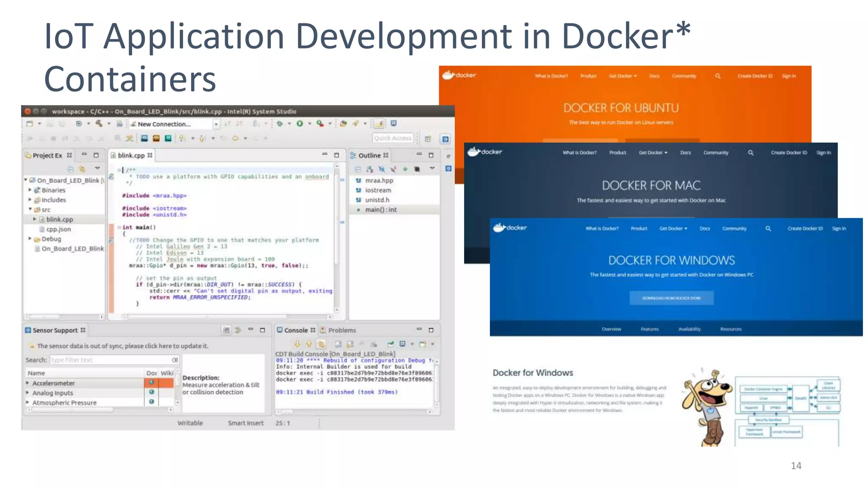Toggle the green dot filter in Outline toolbar
Screen dimensions: 868x488
405,169
